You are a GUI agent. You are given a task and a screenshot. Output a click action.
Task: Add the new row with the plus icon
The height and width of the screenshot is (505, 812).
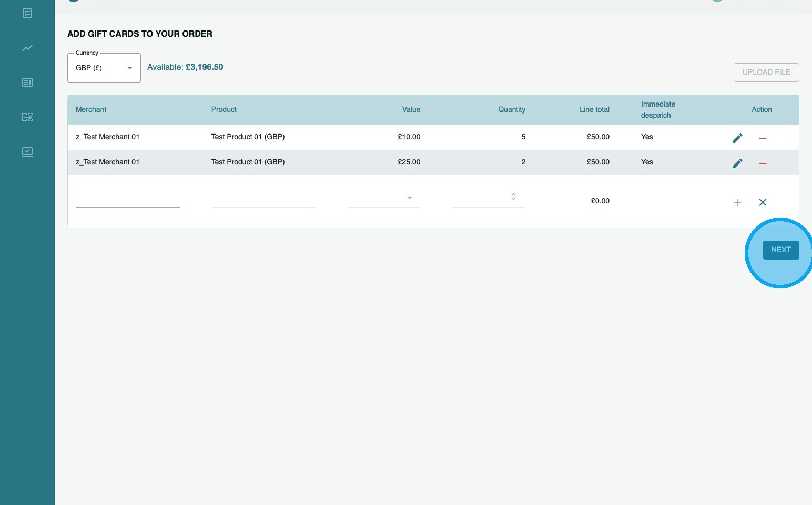coord(737,202)
